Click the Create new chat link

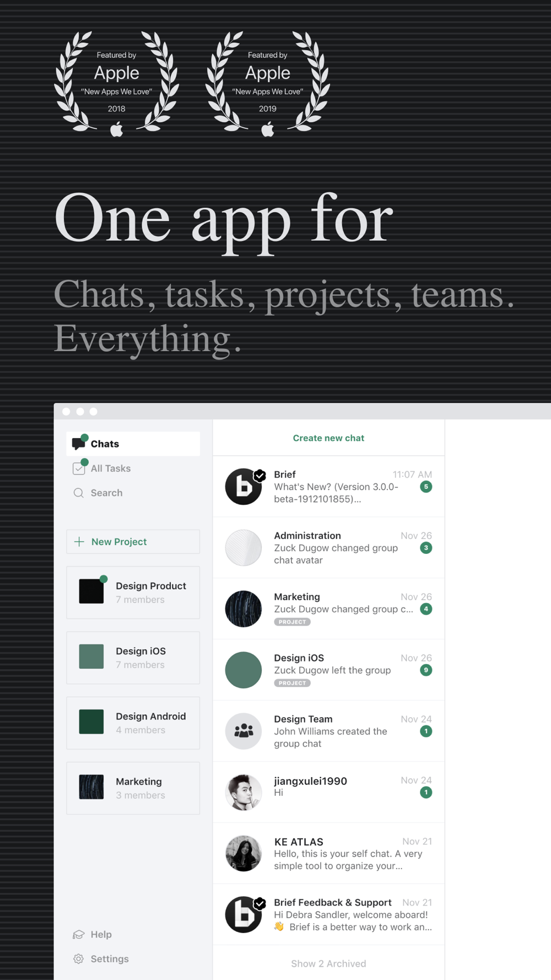coord(328,438)
